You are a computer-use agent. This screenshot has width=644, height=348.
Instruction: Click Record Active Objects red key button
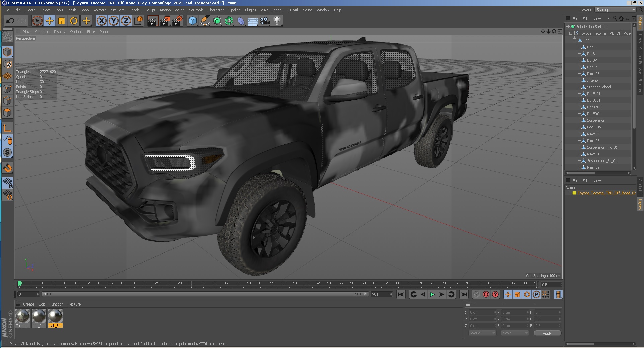[477, 294]
